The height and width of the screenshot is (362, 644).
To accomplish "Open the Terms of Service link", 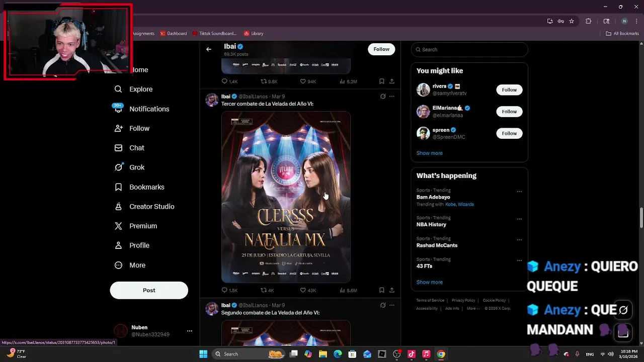I will (430, 301).
